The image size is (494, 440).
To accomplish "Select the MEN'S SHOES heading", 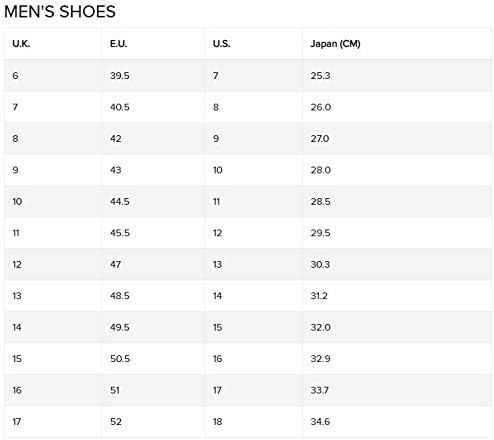I will [x=60, y=12].
